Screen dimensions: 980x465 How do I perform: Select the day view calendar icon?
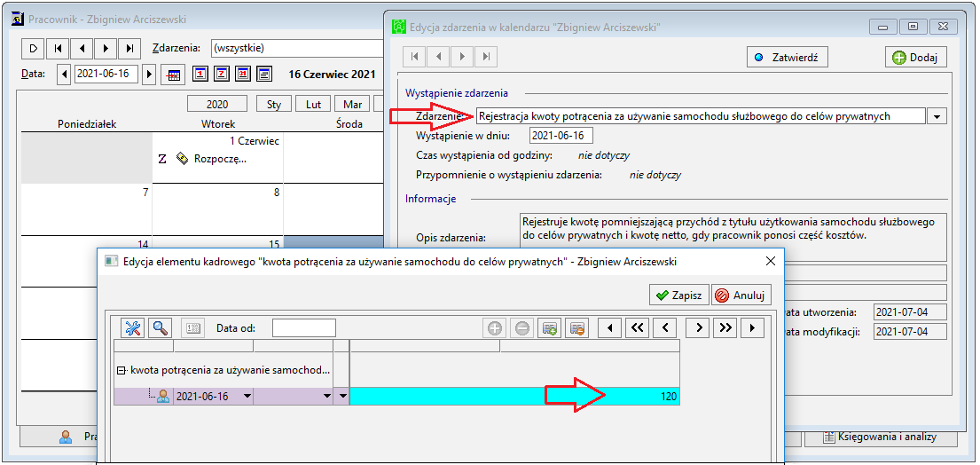coord(200,74)
